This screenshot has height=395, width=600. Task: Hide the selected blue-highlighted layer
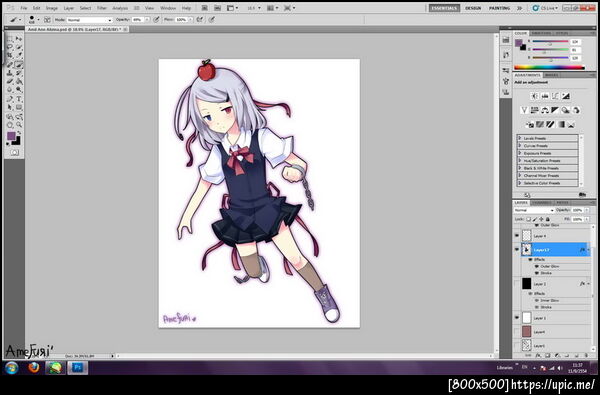click(517, 250)
